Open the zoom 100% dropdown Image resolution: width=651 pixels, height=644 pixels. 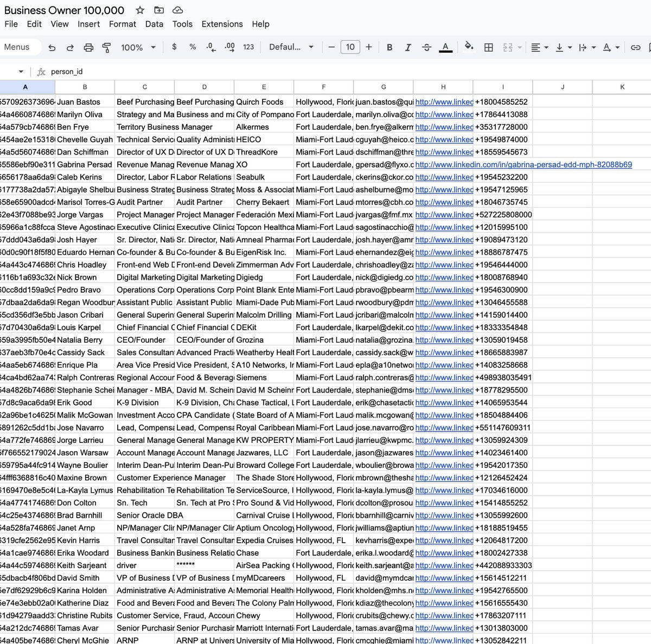[x=138, y=48]
